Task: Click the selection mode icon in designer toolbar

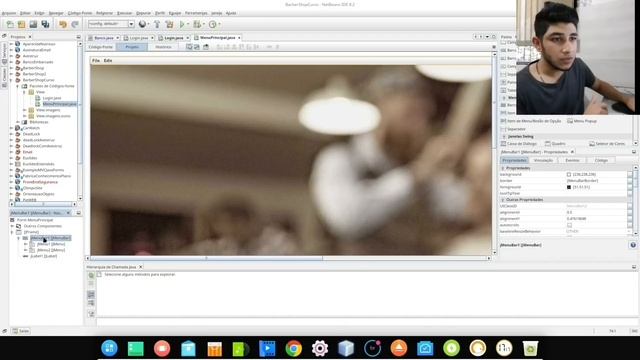Action: click(189, 47)
